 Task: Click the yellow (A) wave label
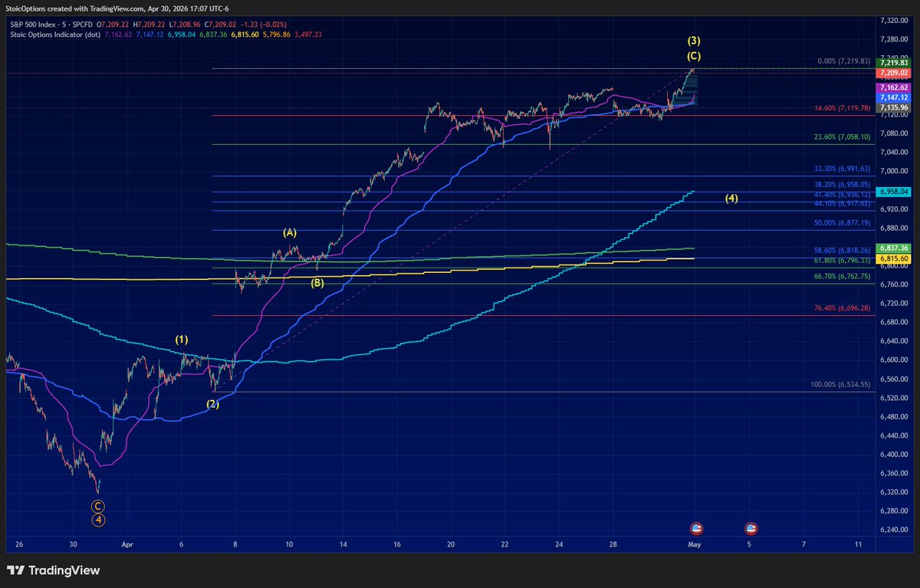[x=290, y=232]
